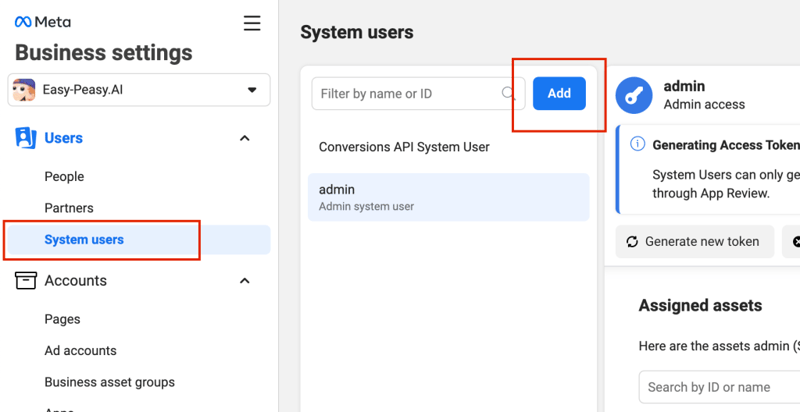Open the hamburger menu icon
This screenshot has height=412, width=800.
point(252,22)
